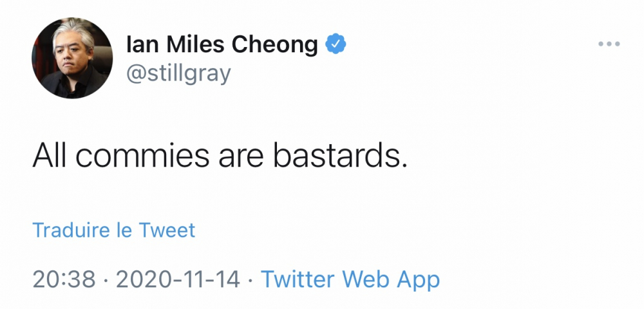Click the tweet's full text line
Image resolution: width=644 pixels, height=309 pixels.
220,155
